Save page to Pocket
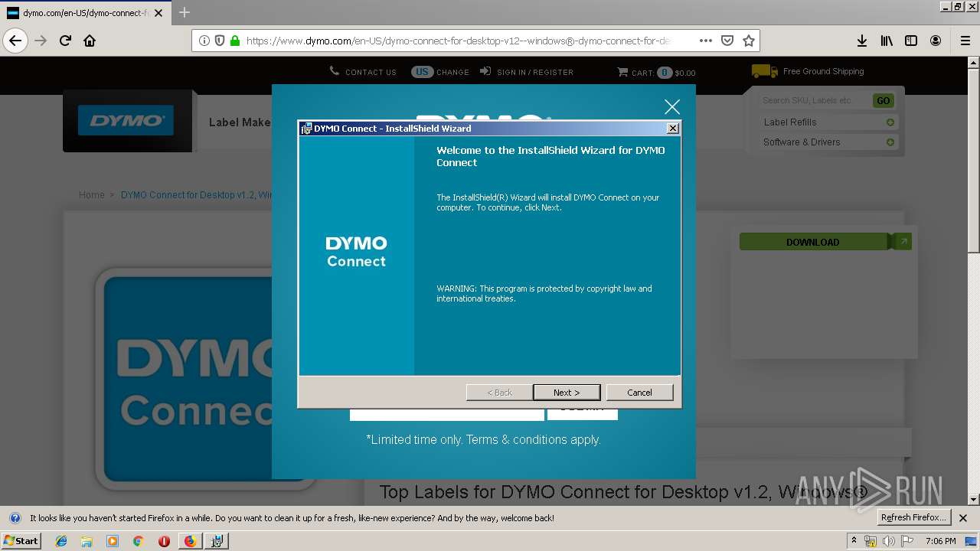This screenshot has width=980, height=551. coord(727,41)
